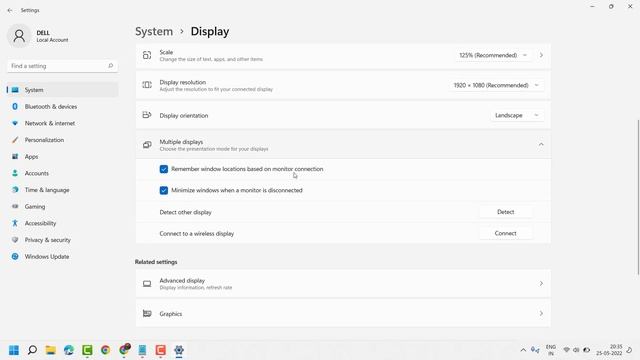Viewport: 640px width, 360px height.
Task: Collapse the Multiple displays section
Action: [541, 144]
